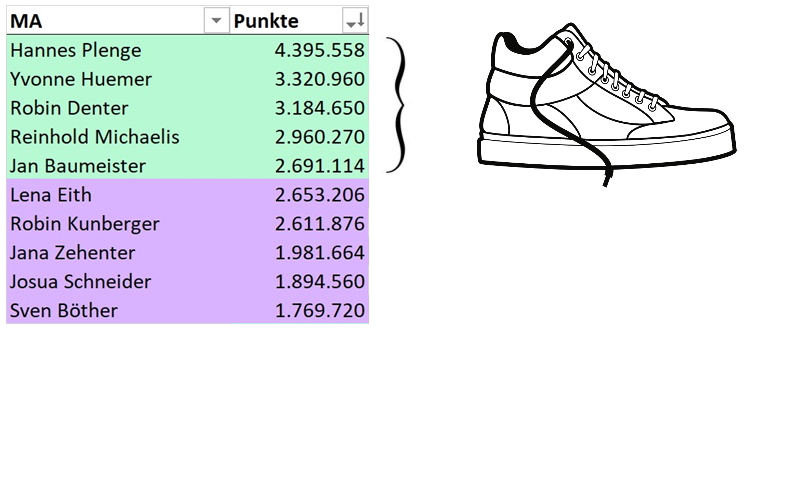Screen dimensions: 806x484
Task: Select the Robin Kunberger cell
Action: pos(118,224)
